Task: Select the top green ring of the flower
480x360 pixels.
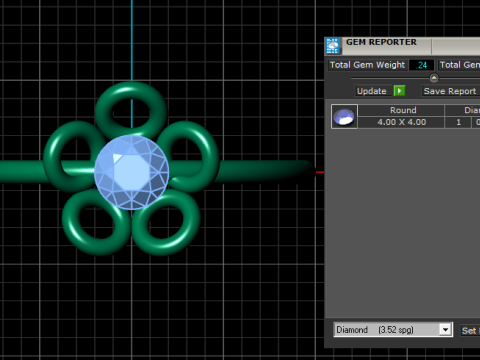Action: click(131, 90)
